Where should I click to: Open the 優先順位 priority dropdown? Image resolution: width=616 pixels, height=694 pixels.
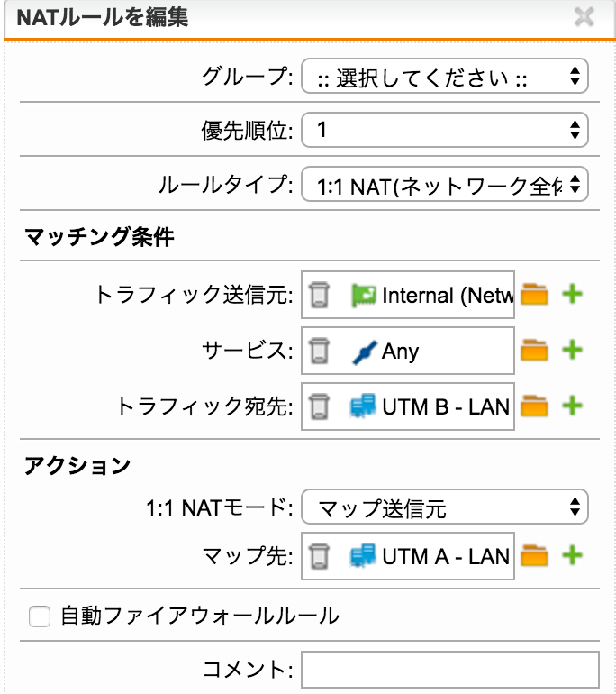[x=444, y=130]
